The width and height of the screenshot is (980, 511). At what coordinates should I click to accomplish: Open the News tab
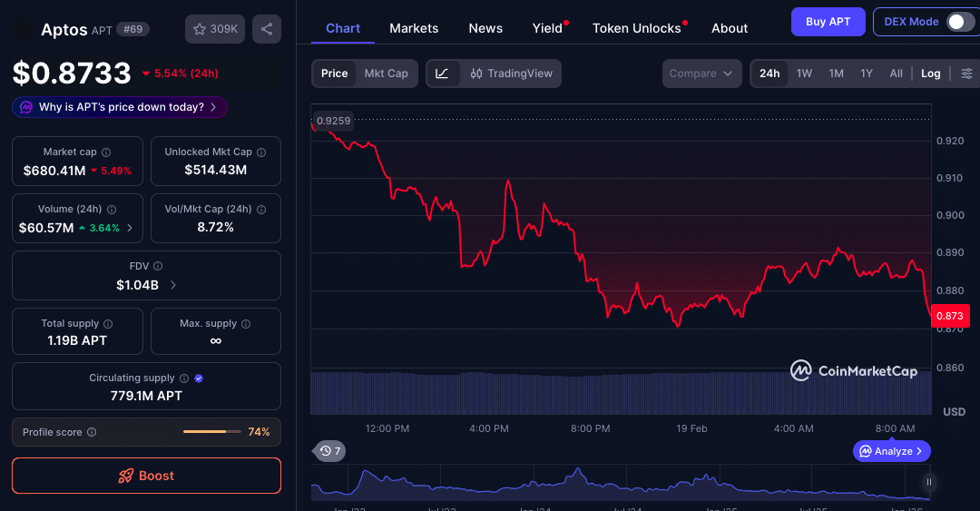coord(485,28)
